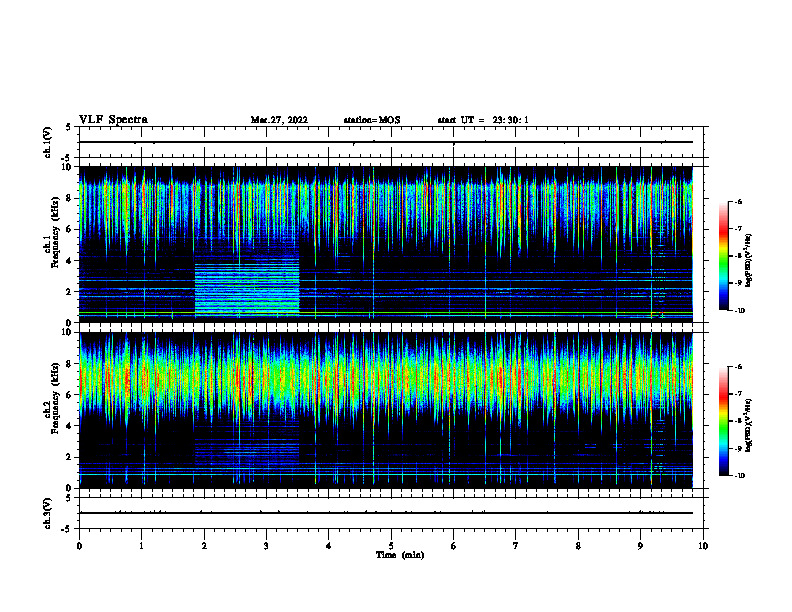792x612 pixels.
Task: Click the "10" frequency tick of ch.2 spectrogram
Action: coord(67,332)
